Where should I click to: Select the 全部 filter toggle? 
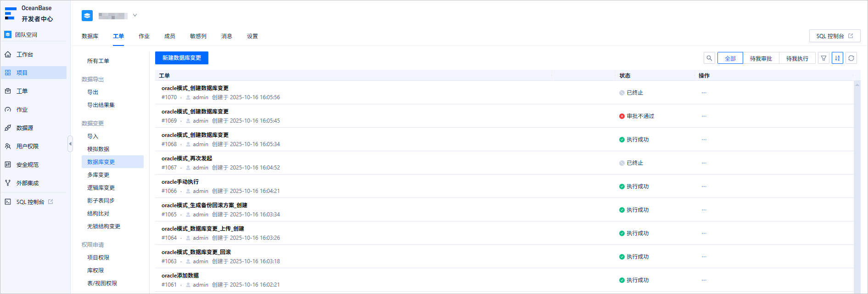tap(730, 58)
